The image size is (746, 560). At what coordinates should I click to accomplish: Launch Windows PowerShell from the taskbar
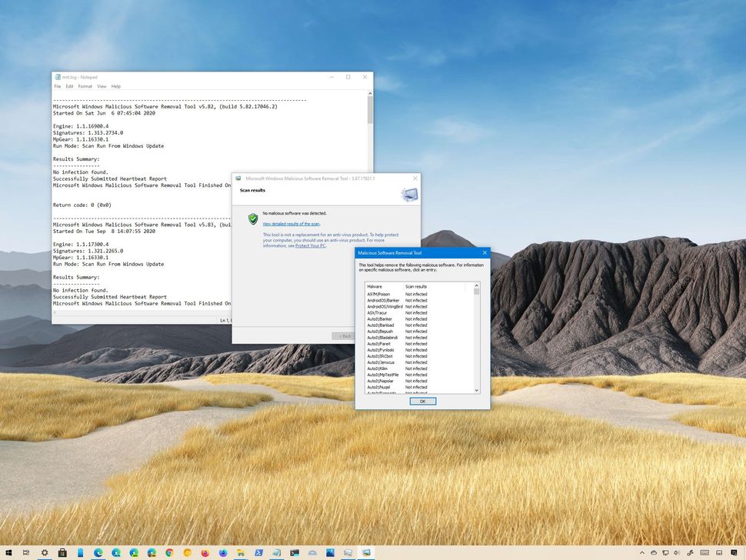click(258, 553)
